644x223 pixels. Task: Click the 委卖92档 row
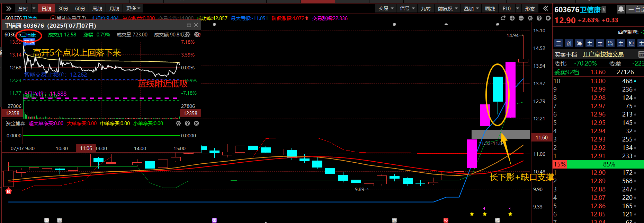pos(598,72)
